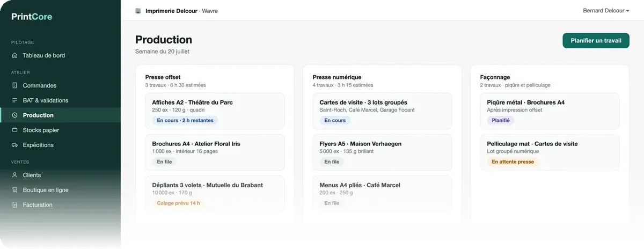
Task: Navigate to Boutique en ligne
Action: (x=60, y=190)
